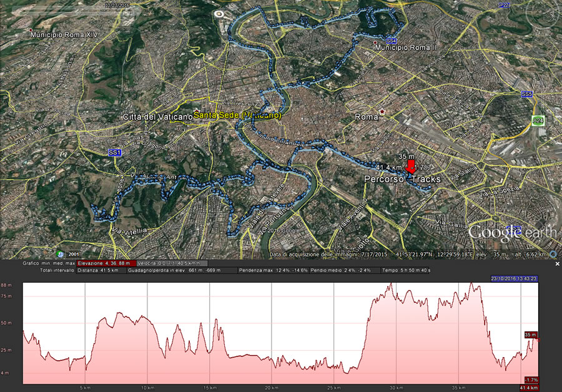Click the white stadium ring icon on map
This screenshot has height=392, width=562.
(x=219, y=13)
